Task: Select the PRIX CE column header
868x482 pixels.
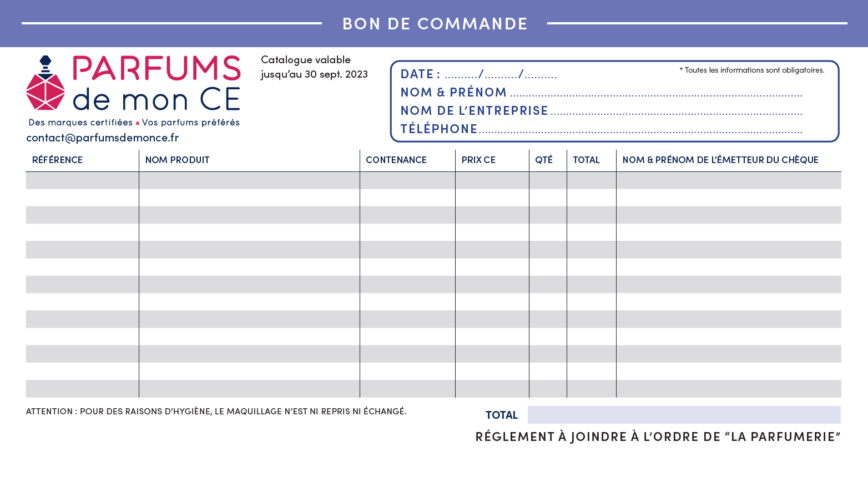Action: click(478, 160)
